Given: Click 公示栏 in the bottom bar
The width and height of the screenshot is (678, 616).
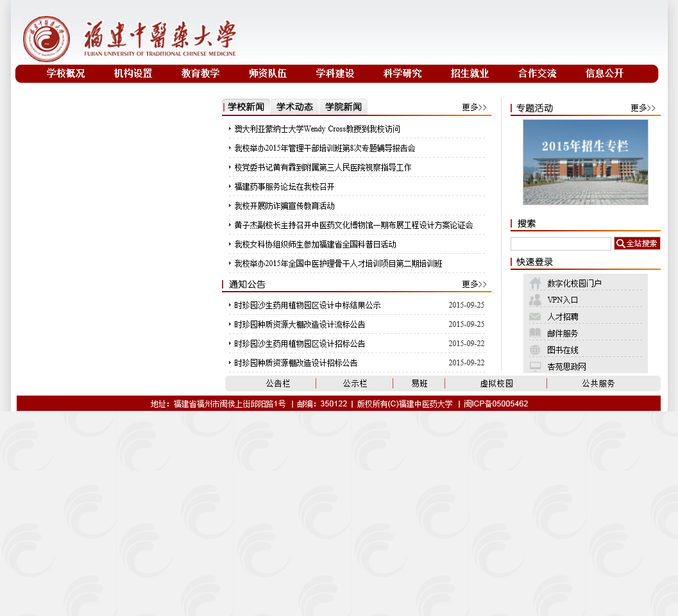Looking at the screenshot, I should [x=355, y=383].
